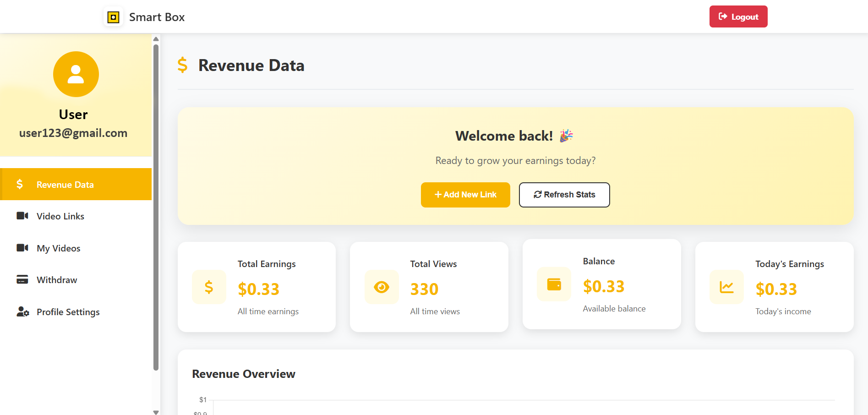This screenshot has width=868, height=415.
Task: Click the sidebar scrollbar down arrow
Action: tap(156, 412)
